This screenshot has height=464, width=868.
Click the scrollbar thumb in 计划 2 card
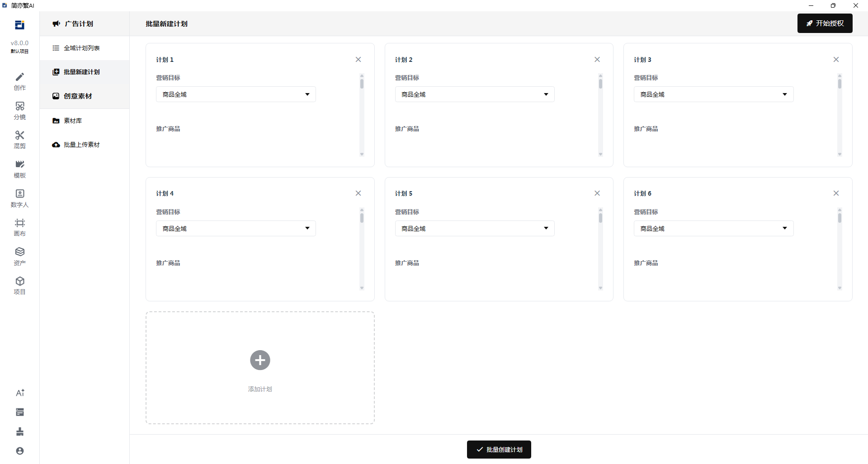[600, 84]
